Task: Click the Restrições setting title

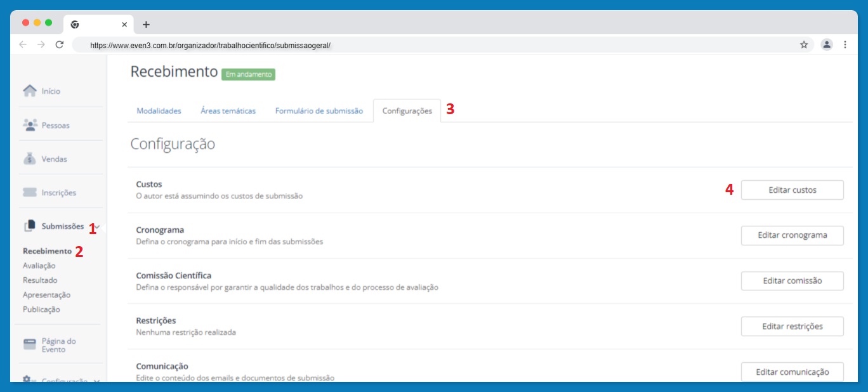Action: [x=156, y=320]
